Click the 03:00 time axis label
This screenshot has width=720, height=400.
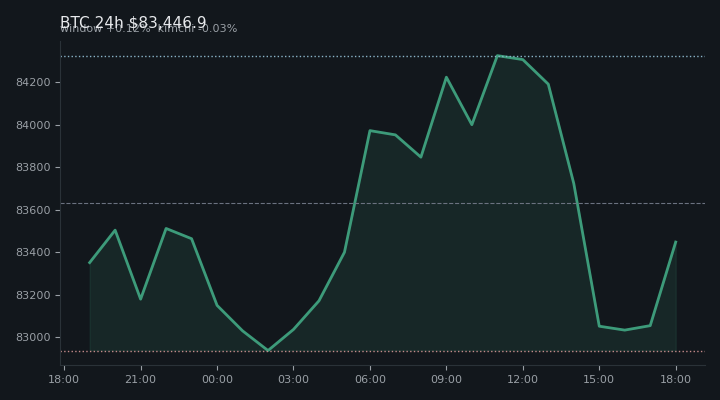(x=293, y=379)
